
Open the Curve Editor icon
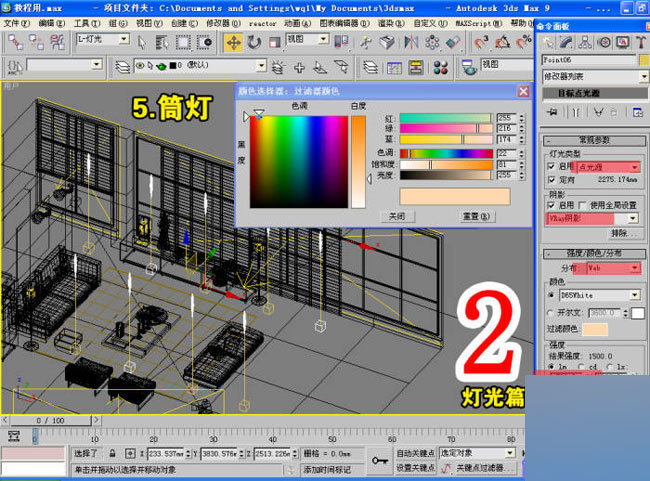coord(394,67)
